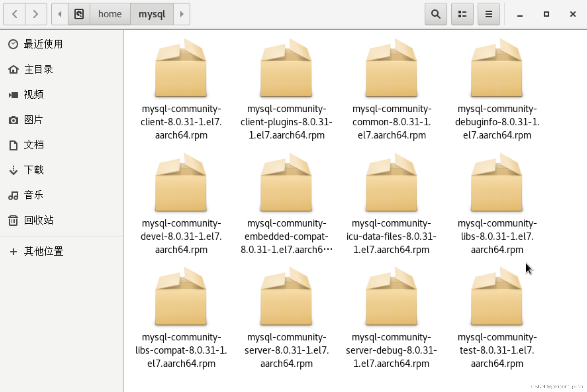This screenshot has height=392, width=587.
Task: Click filename mysql-community-libs-compat label
Action: 181,350
